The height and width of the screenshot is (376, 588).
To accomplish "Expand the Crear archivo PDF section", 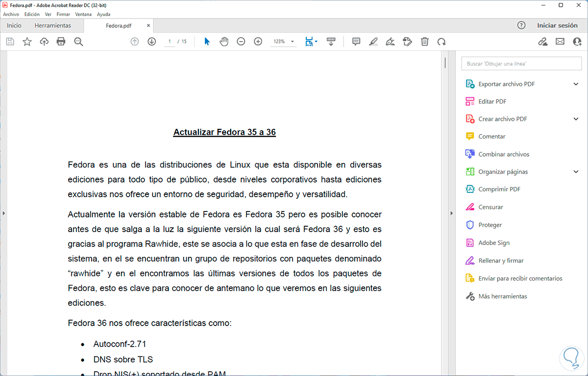I will click(576, 119).
